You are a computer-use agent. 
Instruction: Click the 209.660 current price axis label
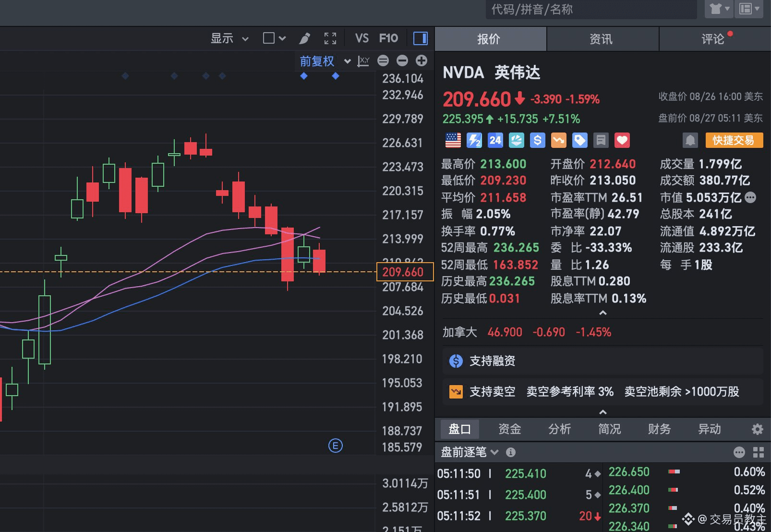click(x=405, y=272)
